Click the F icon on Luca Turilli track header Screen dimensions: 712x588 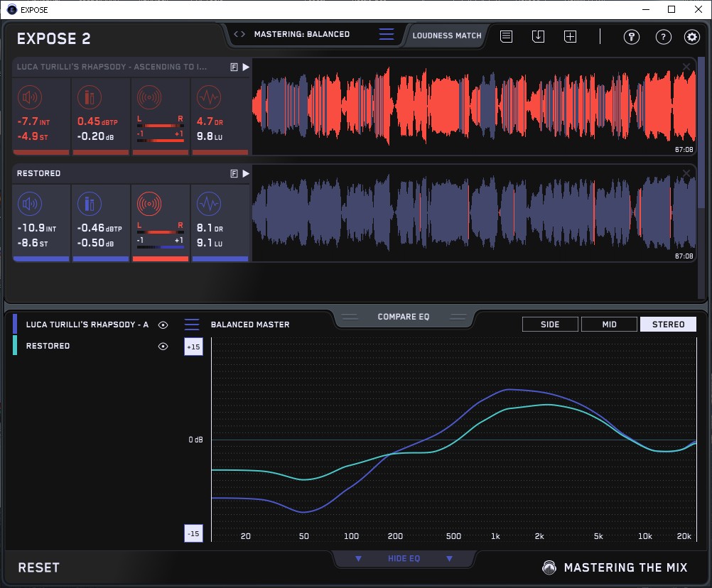234,67
